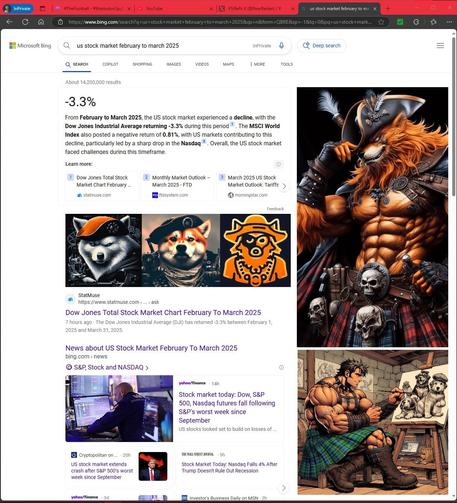Click the InPrivate profile badge
Screen dimensions: 457x503
click(19, 9)
